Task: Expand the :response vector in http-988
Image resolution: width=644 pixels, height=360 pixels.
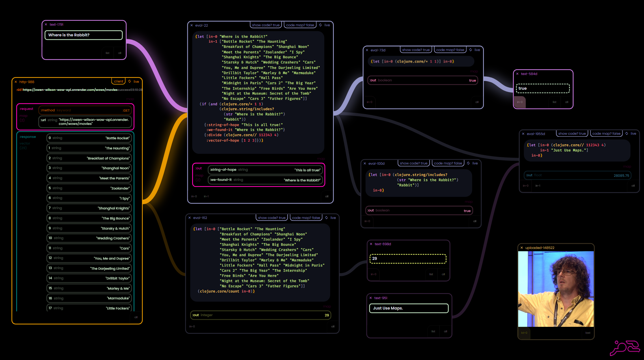Action: tap(28, 137)
